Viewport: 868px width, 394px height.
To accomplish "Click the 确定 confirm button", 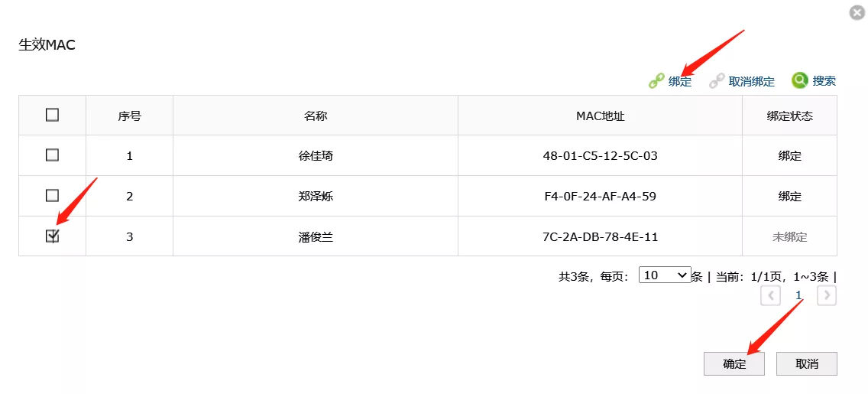I will (x=734, y=364).
